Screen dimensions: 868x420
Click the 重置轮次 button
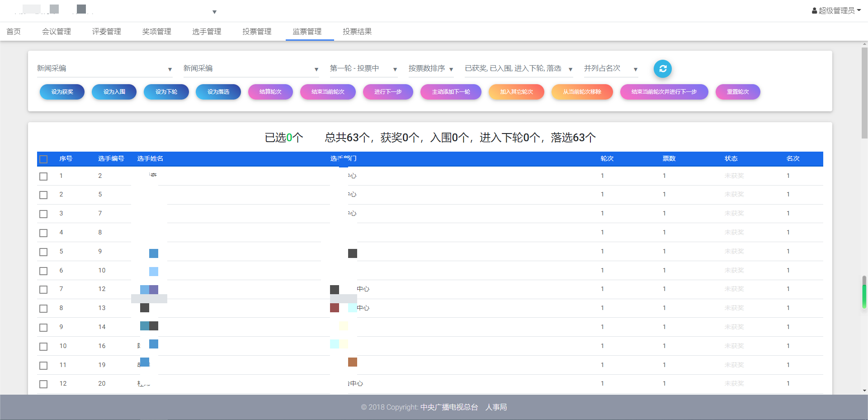[x=738, y=92]
